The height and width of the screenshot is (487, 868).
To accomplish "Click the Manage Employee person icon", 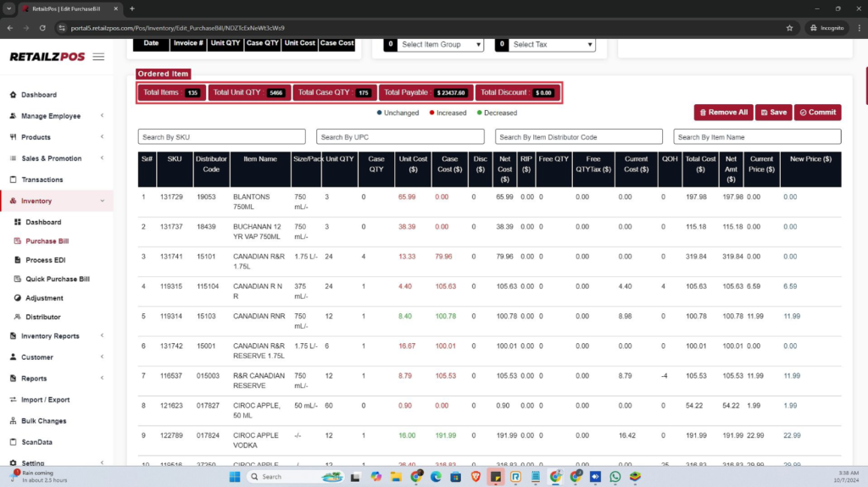I will (14, 116).
